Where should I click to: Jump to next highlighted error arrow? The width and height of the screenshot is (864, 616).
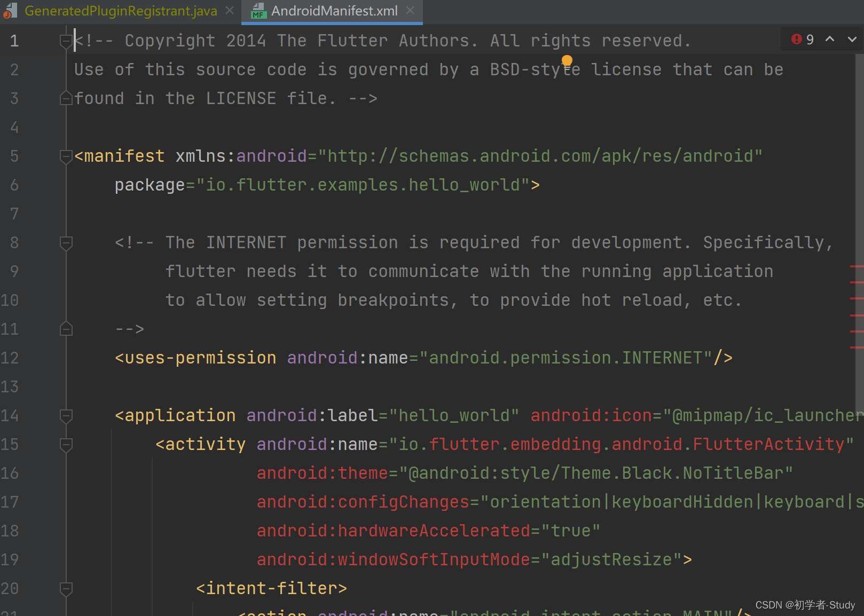852,39
